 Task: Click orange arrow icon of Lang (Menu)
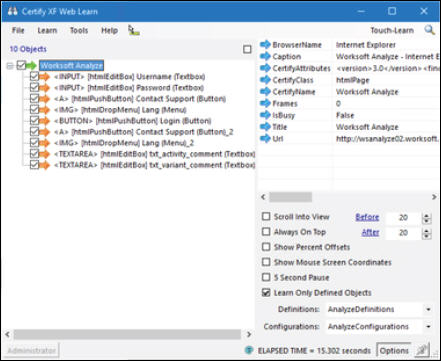click(x=44, y=110)
